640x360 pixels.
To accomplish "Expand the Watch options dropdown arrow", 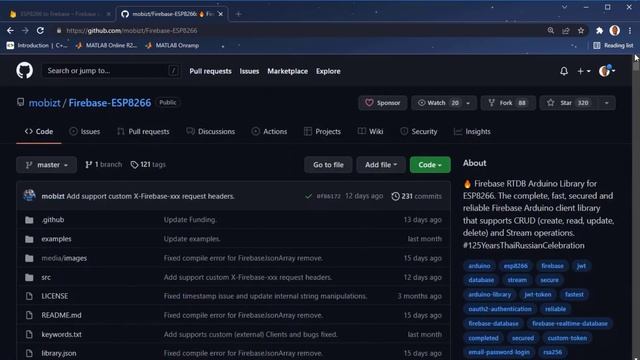I will [468, 103].
